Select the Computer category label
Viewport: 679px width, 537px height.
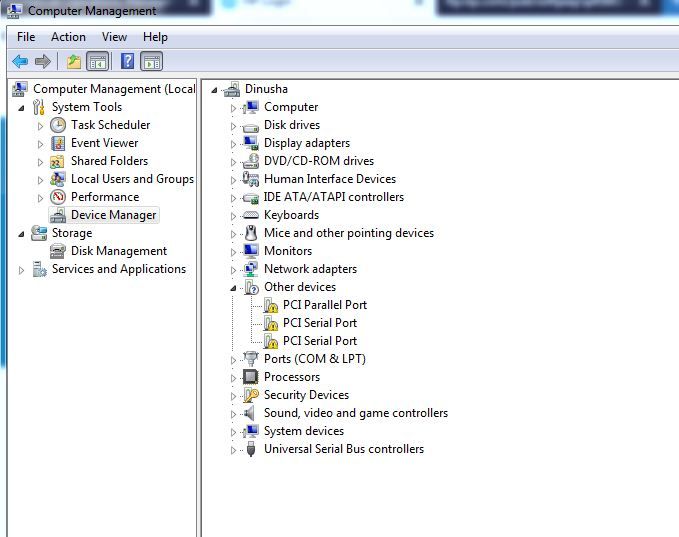pos(291,107)
